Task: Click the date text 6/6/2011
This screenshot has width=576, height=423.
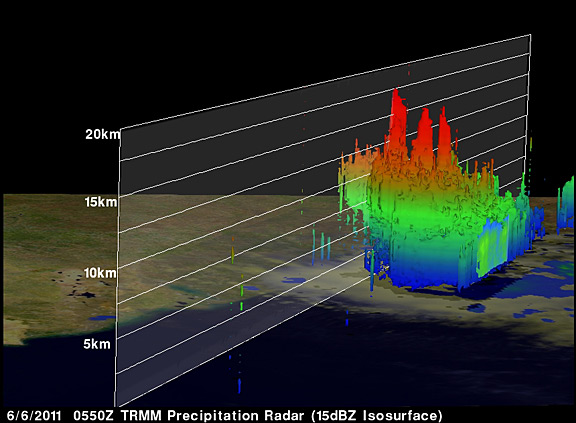Action: (34, 416)
